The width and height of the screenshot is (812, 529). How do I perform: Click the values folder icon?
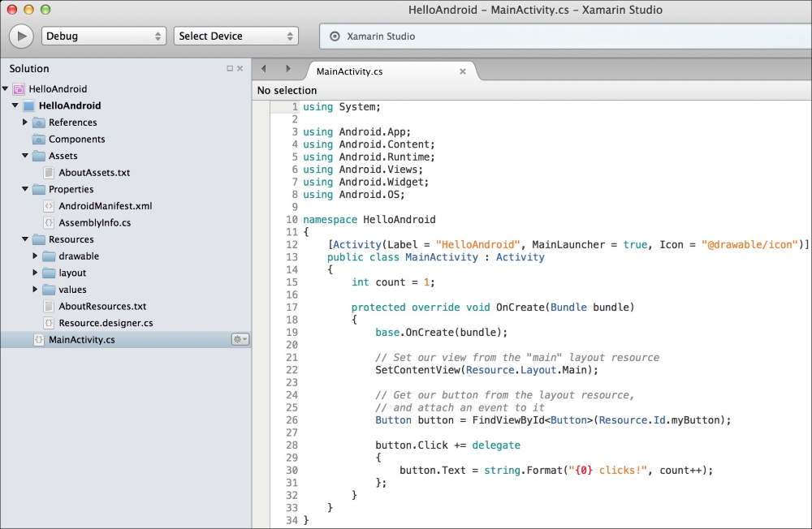point(49,290)
